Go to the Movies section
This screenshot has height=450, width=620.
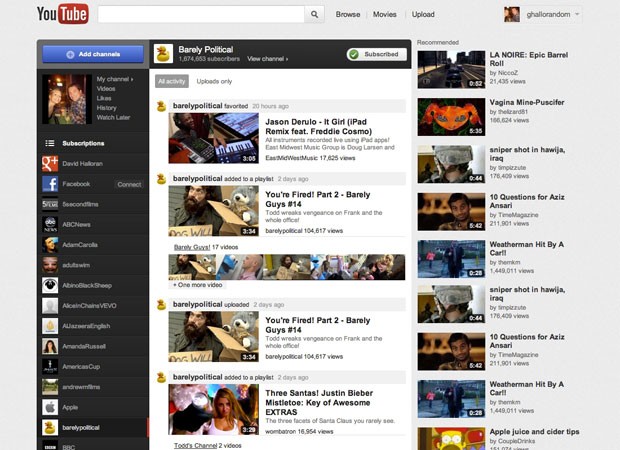pyautogui.click(x=385, y=14)
